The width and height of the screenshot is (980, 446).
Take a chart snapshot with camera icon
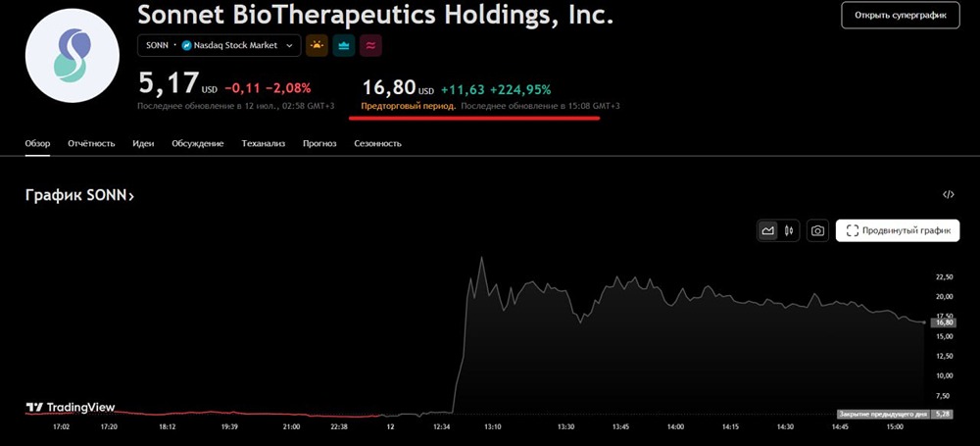(817, 231)
